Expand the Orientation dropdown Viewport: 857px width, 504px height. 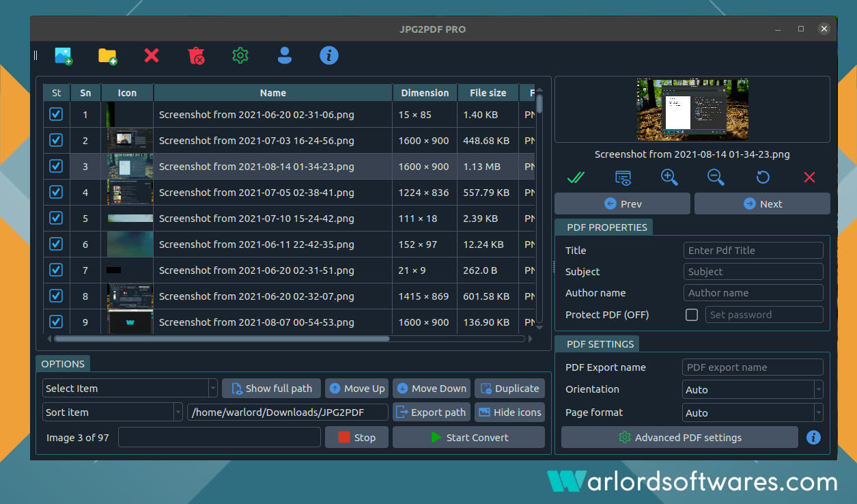(x=753, y=390)
